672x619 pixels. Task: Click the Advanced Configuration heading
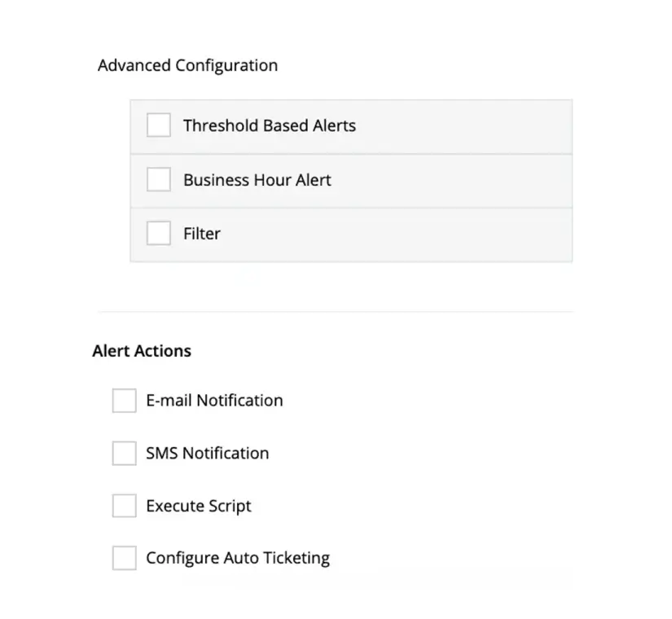pos(187,65)
